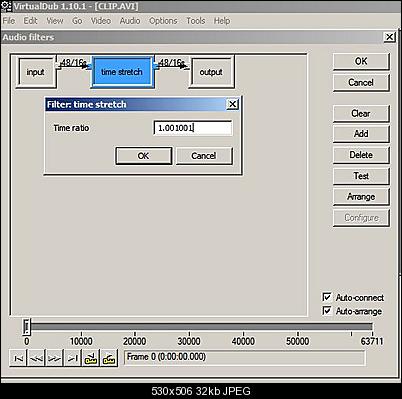Jump to next keyframe
Image resolution: width=402 pixels, height=399 pixels.
point(54,358)
